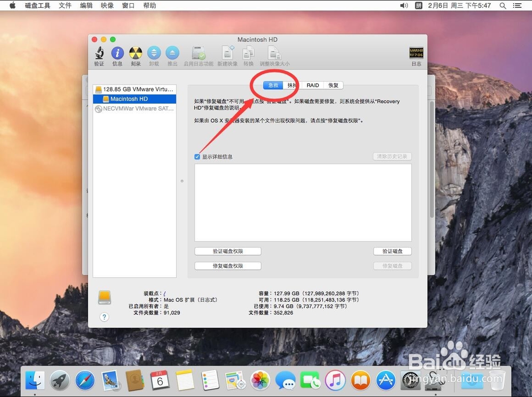
Task: Click the date and time in menu bar
Action: pyautogui.click(x=460, y=5)
